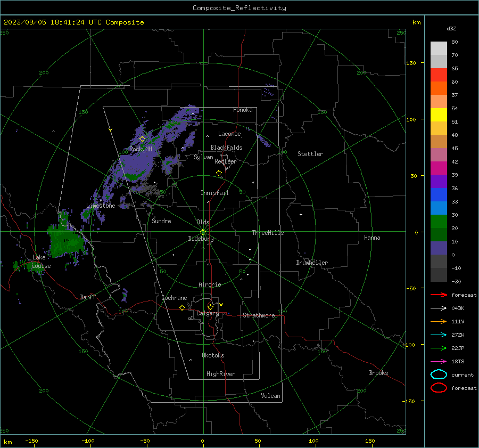This screenshot has width=479, height=448.
Task: Click the HighRiver town label
Action: (221, 374)
